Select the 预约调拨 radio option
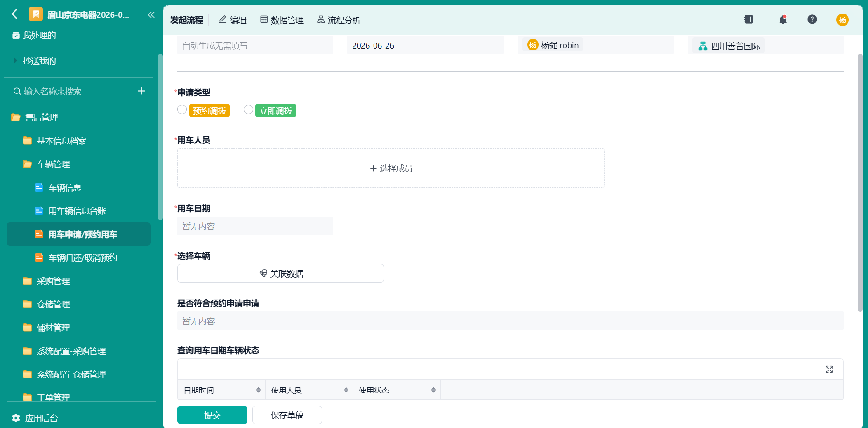The width and height of the screenshot is (868, 428). point(182,109)
